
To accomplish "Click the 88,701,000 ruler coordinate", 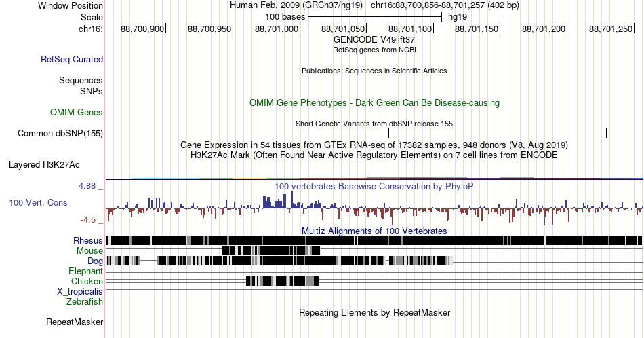I will point(277,29).
